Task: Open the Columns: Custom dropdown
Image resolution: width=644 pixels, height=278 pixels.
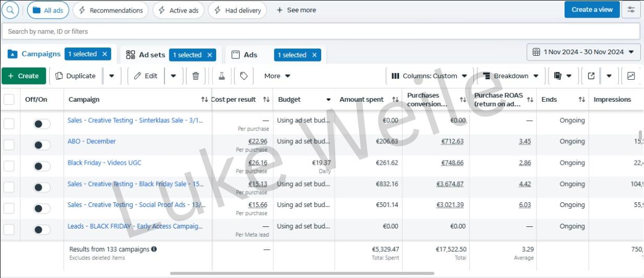Action: (x=429, y=76)
